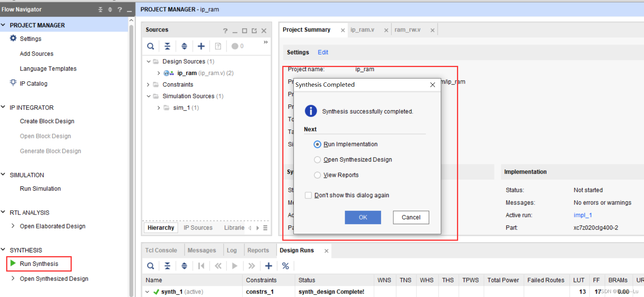This screenshot has height=297, width=644.
Task: Click the Flow Navigator help question mark
Action: tap(120, 9)
